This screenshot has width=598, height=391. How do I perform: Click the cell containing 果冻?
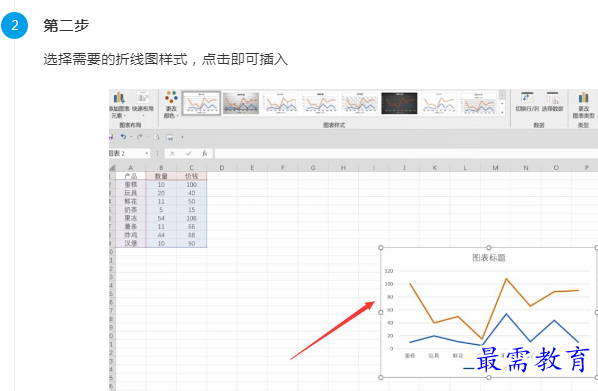(130, 218)
